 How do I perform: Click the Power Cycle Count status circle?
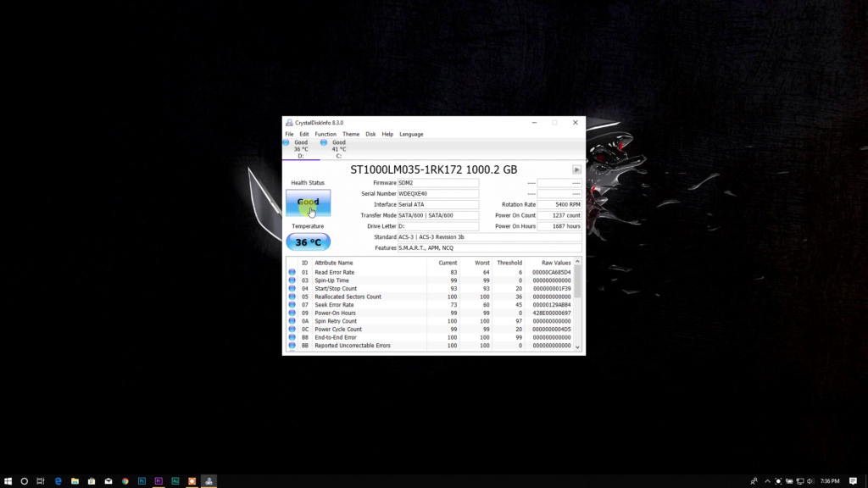pos(292,330)
